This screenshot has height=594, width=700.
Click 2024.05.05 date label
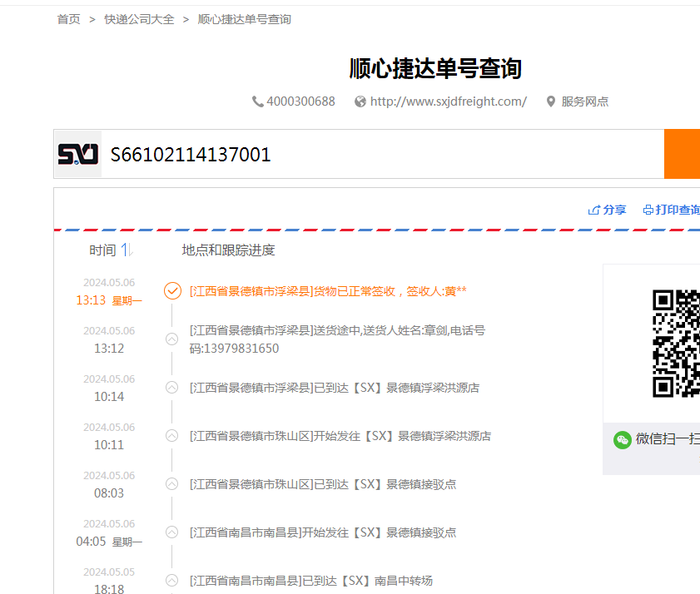pyautogui.click(x=109, y=572)
